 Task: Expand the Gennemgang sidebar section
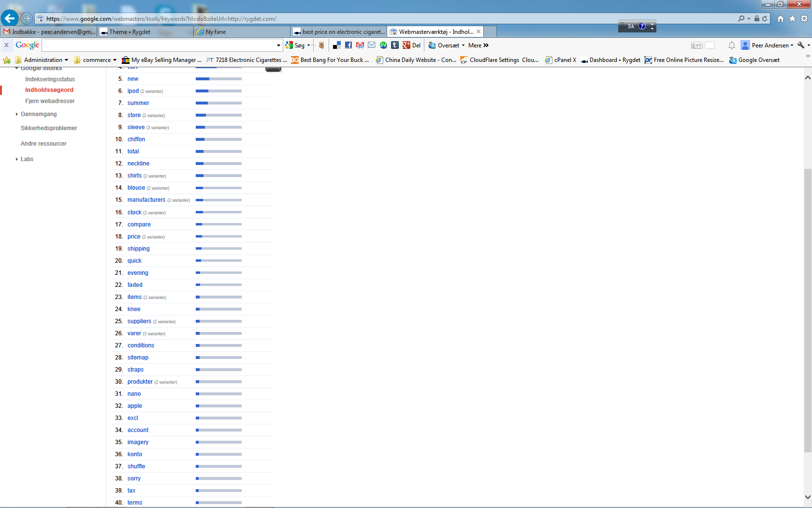pyautogui.click(x=17, y=114)
